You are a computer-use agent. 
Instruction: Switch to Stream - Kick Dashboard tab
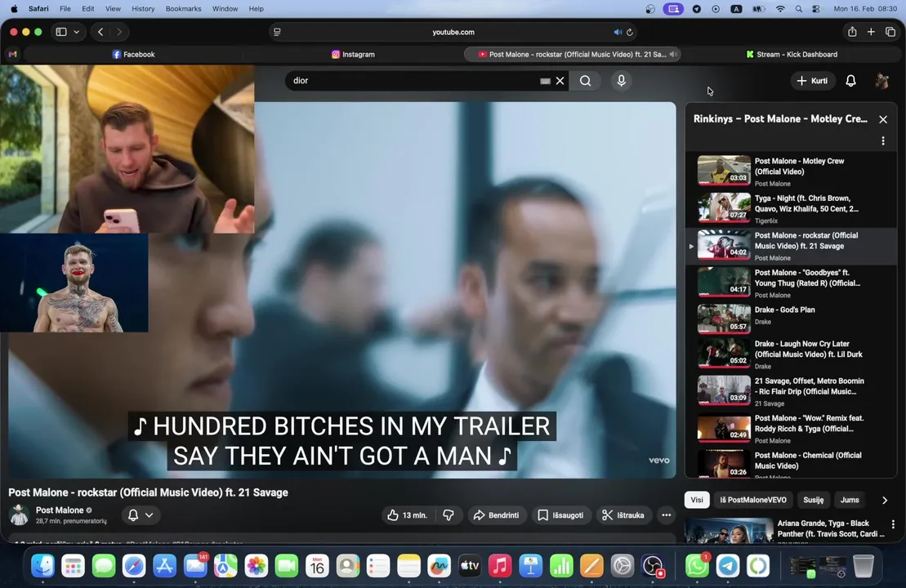(792, 54)
